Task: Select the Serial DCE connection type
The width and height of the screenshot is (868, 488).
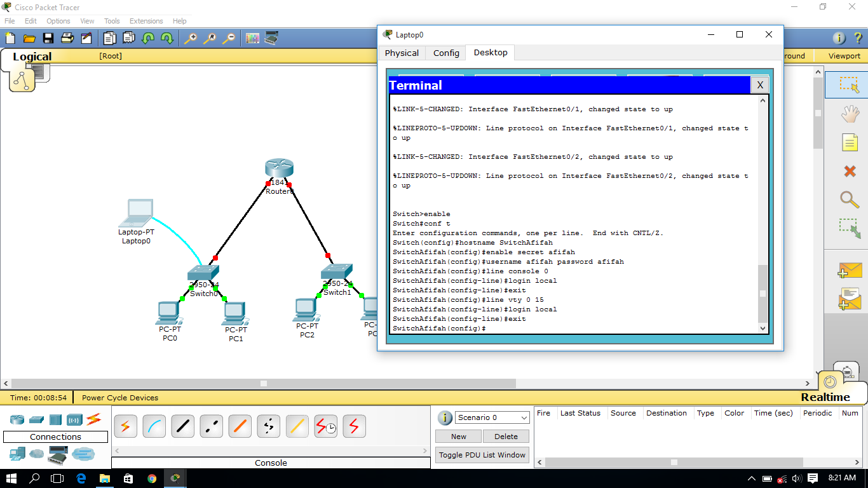Action: coord(325,426)
